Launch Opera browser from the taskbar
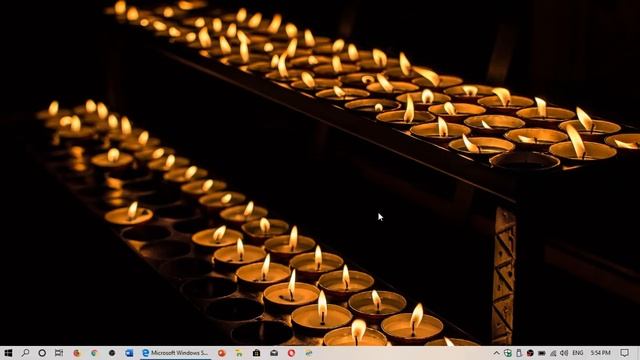 (x=291, y=353)
